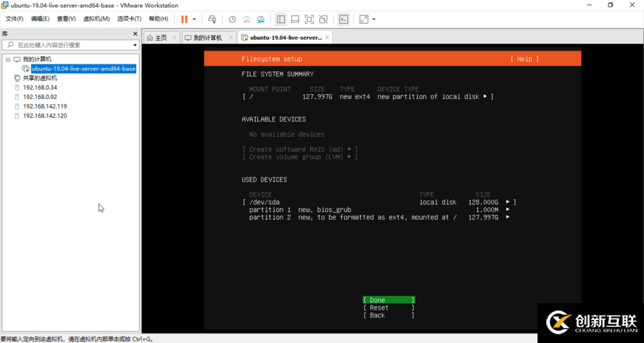Image resolution: width=644 pixels, height=343 pixels.
Task: Open the 选项卡(T) menu
Action: (x=129, y=19)
